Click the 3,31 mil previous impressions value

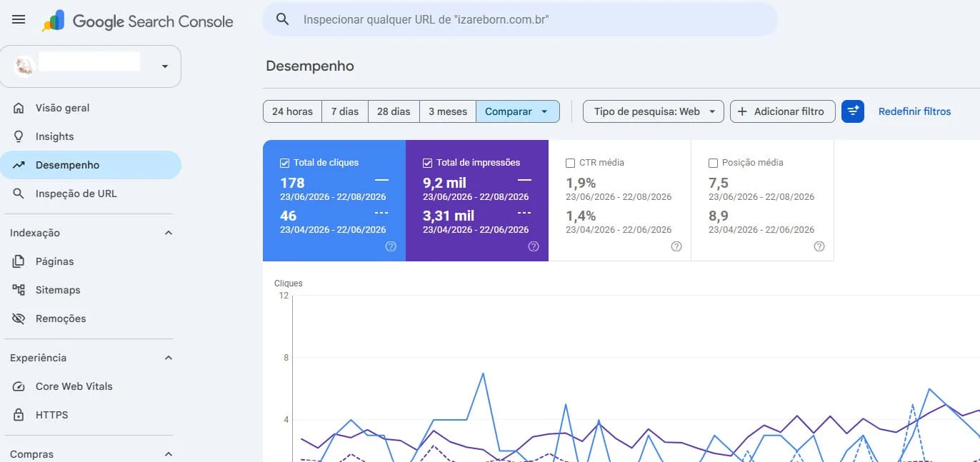pos(449,216)
